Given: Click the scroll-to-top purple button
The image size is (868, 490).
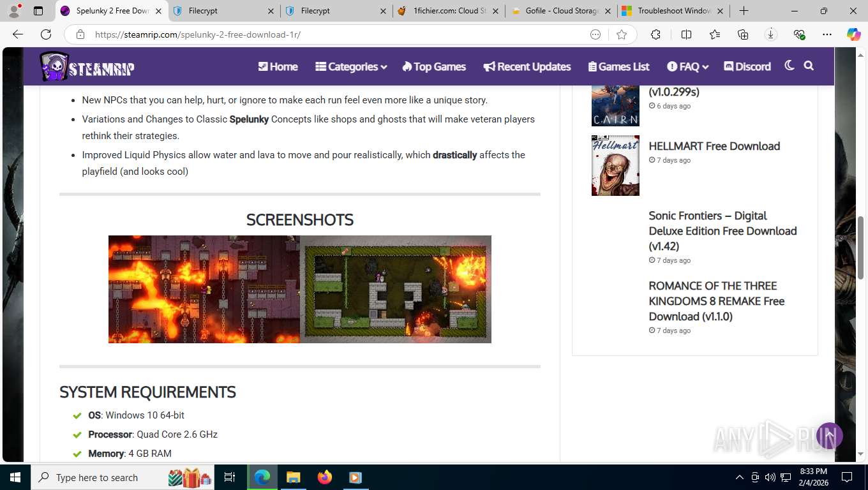Looking at the screenshot, I should pyautogui.click(x=829, y=436).
